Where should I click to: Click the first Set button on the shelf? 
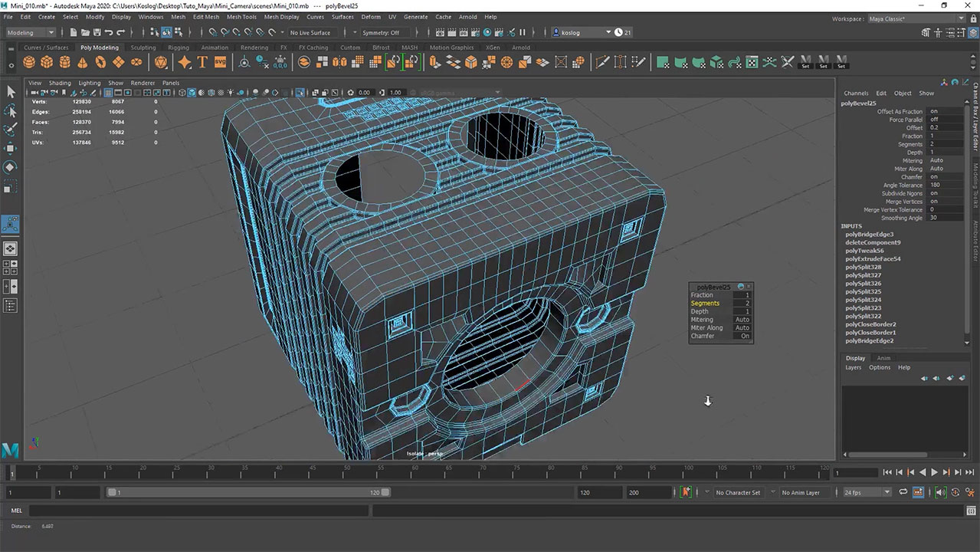pos(805,65)
